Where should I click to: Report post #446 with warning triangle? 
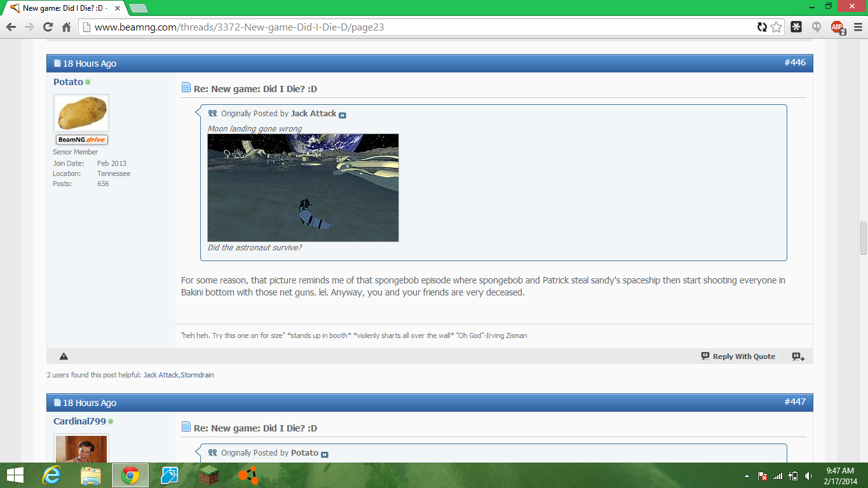(64, 356)
